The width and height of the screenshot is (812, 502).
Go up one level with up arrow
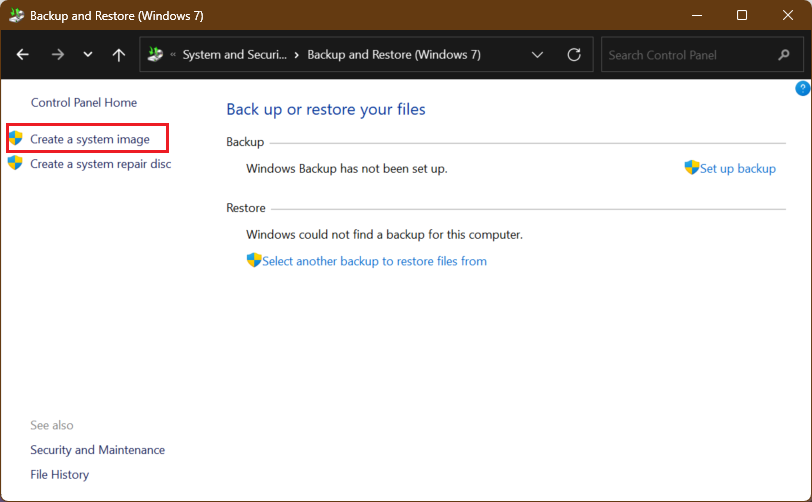pos(119,54)
